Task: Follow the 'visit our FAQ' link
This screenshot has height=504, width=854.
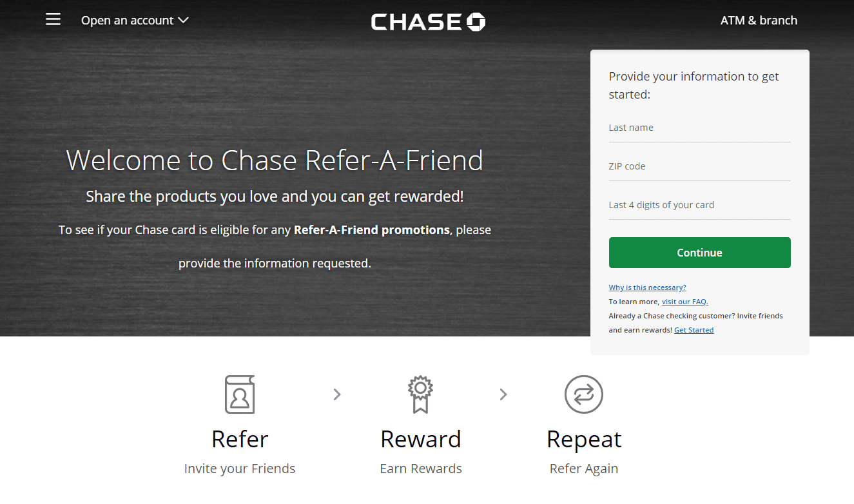Action: point(684,302)
